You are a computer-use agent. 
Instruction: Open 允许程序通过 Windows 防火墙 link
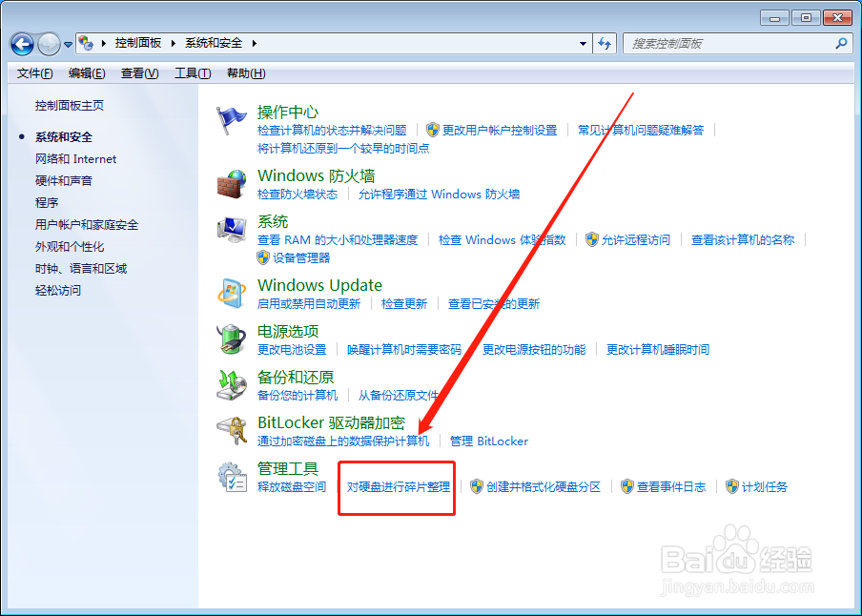[439, 195]
